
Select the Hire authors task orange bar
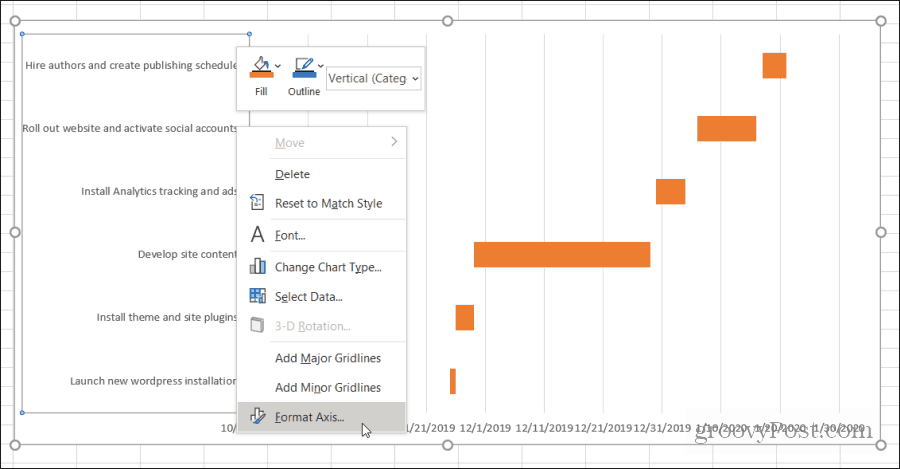coord(774,65)
